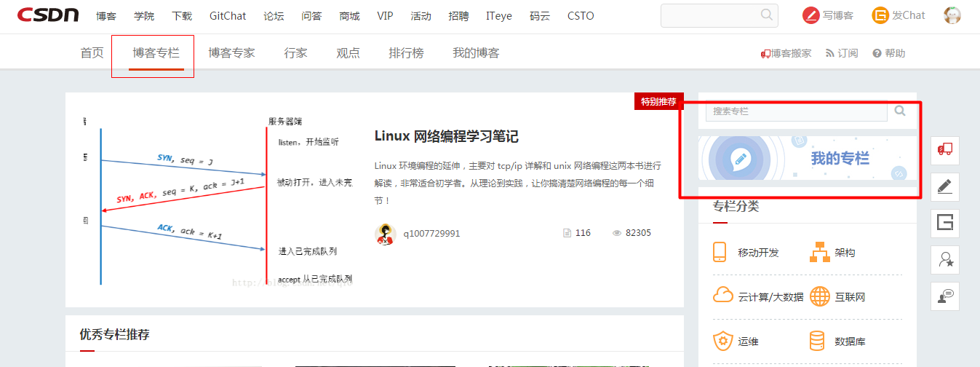Switch to the 博客专家 tab
Image resolution: width=980 pixels, height=367 pixels.
[231, 53]
